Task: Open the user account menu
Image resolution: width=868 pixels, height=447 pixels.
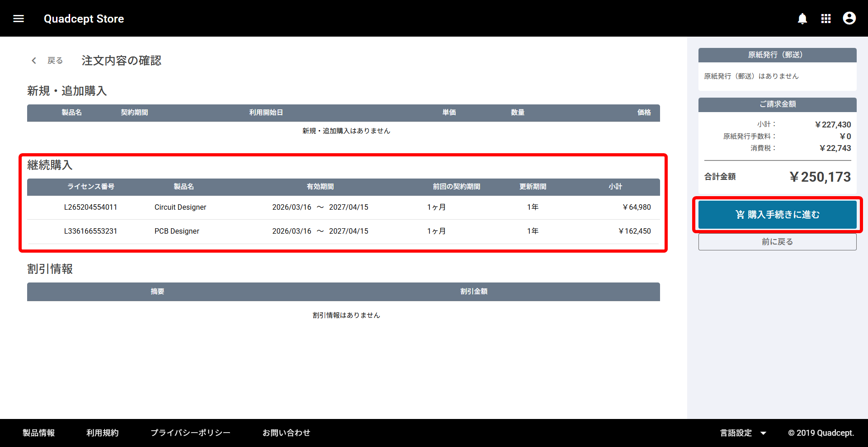Action: (x=849, y=19)
